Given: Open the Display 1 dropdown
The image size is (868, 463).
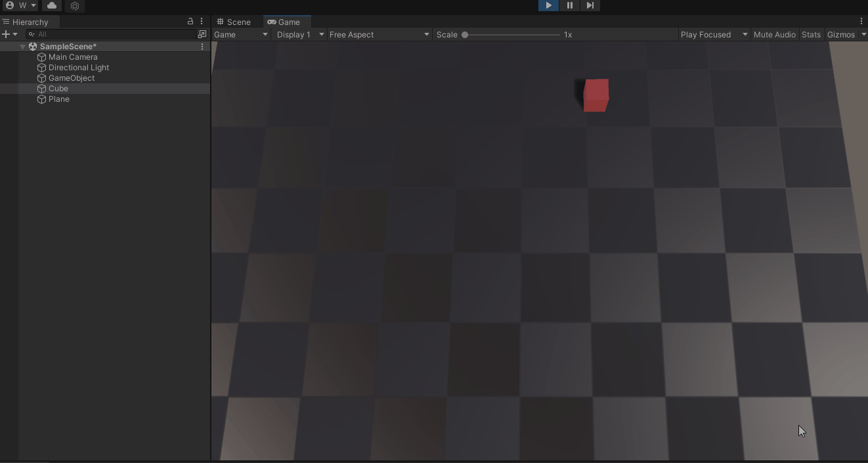Looking at the screenshot, I should (300, 34).
